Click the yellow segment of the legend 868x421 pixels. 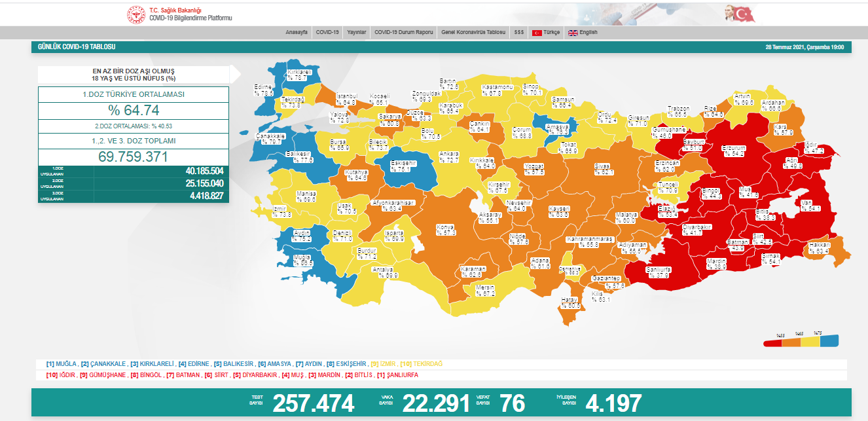point(810,340)
